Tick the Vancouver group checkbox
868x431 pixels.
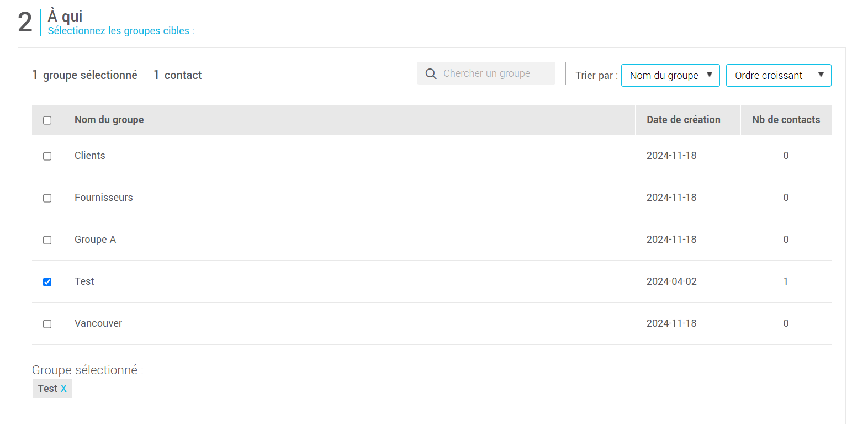click(47, 324)
